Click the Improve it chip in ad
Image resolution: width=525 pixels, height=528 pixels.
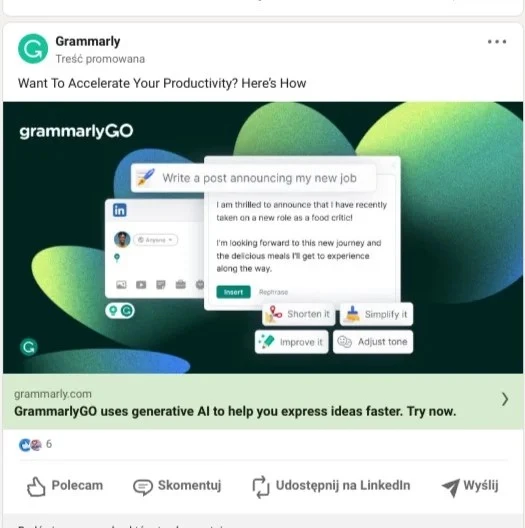click(x=292, y=342)
